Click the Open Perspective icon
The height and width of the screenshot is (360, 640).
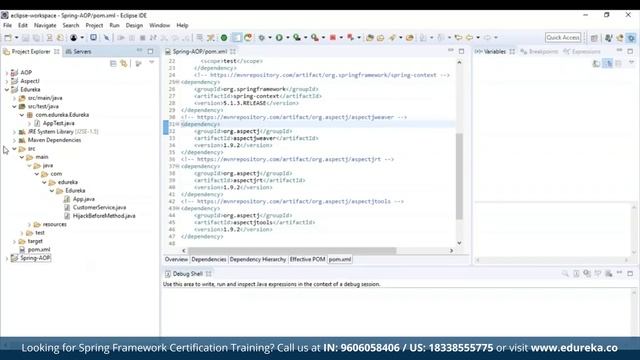[594, 38]
